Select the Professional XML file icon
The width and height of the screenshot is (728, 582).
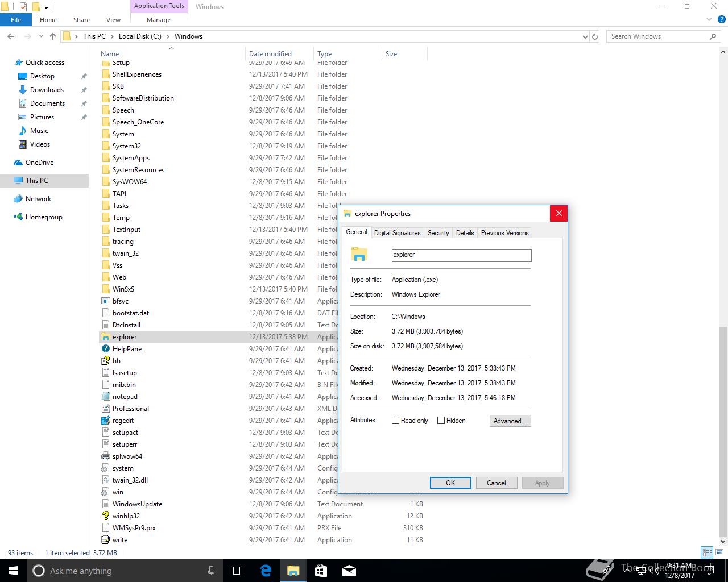point(105,409)
